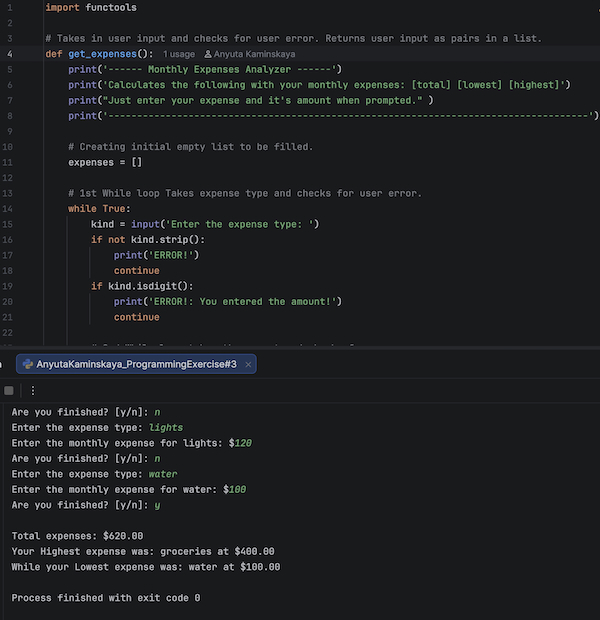This screenshot has width=600, height=620.
Task: Click the 'while True:' statement
Action: point(99,209)
